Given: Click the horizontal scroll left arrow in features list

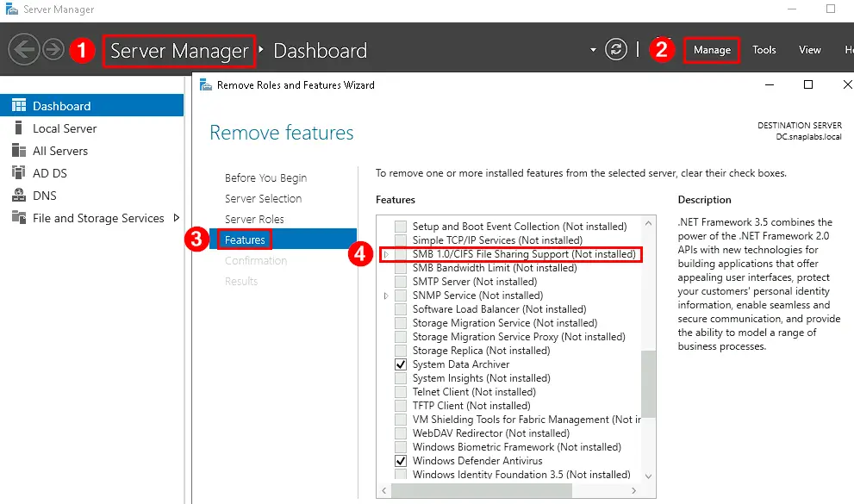Looking at the screenshot, I should click(x=384, y=490).
